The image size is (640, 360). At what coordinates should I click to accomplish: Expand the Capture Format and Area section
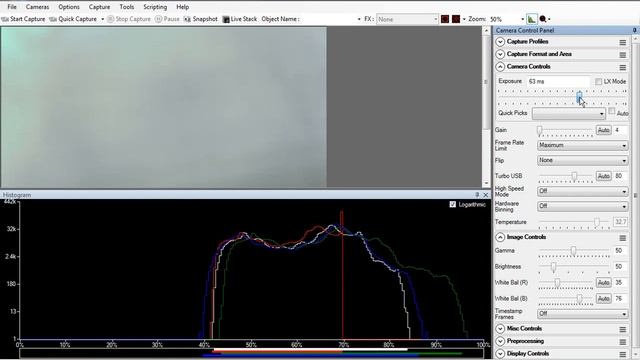point(500,54)
